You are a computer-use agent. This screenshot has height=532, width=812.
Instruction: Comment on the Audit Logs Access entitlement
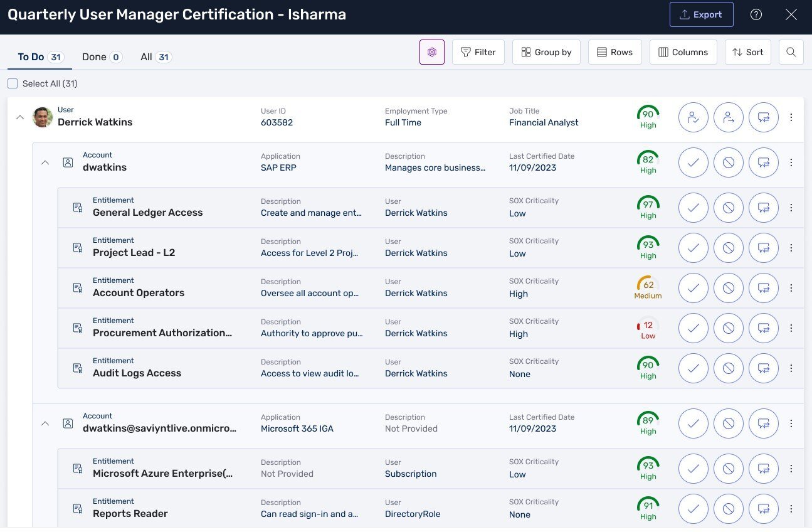(764, 368)
